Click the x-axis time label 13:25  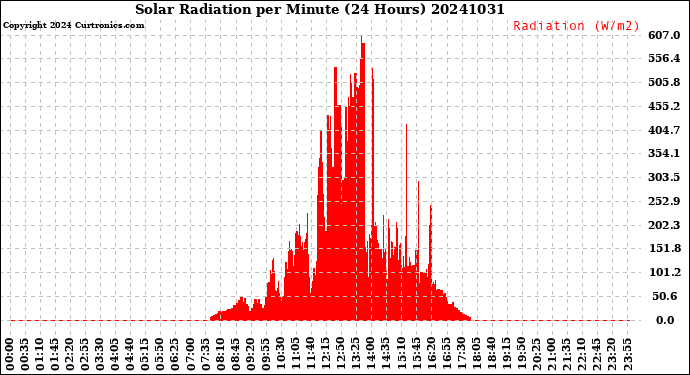[356, 355]
